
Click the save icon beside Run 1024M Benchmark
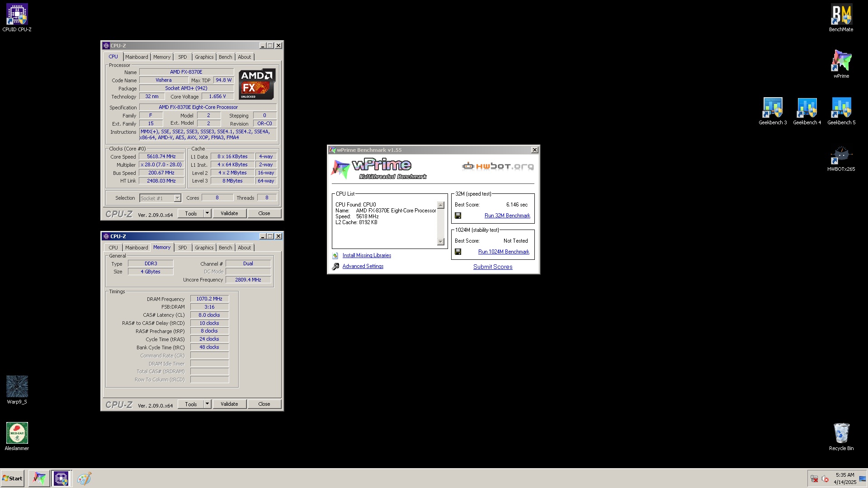tap(458, 252)
